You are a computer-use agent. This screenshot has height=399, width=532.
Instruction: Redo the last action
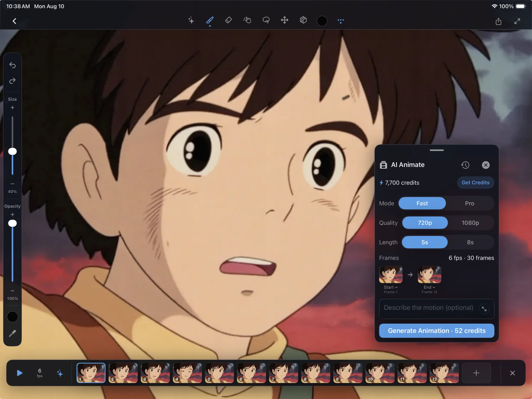[x=12, y=81]
